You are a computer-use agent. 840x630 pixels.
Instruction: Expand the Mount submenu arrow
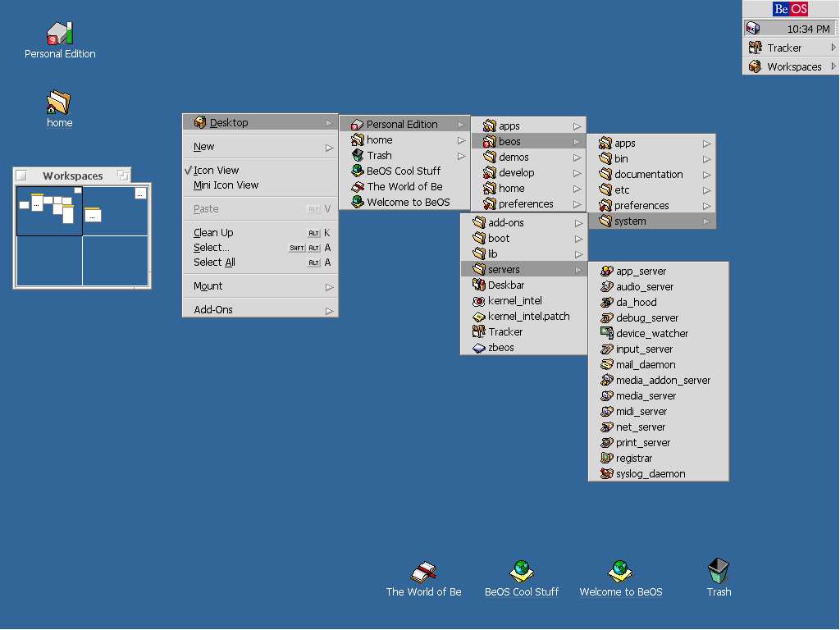[329, 287]
